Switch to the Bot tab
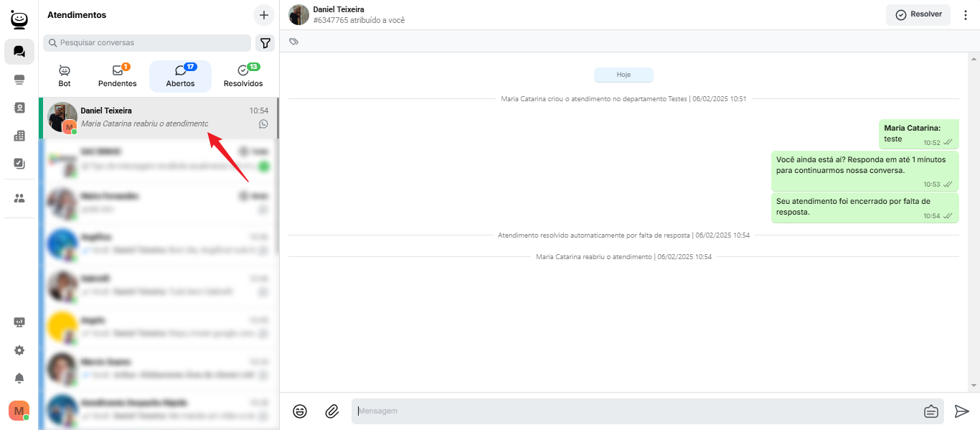980x430 pixels. pyautogui.click(x=65, y=76)
